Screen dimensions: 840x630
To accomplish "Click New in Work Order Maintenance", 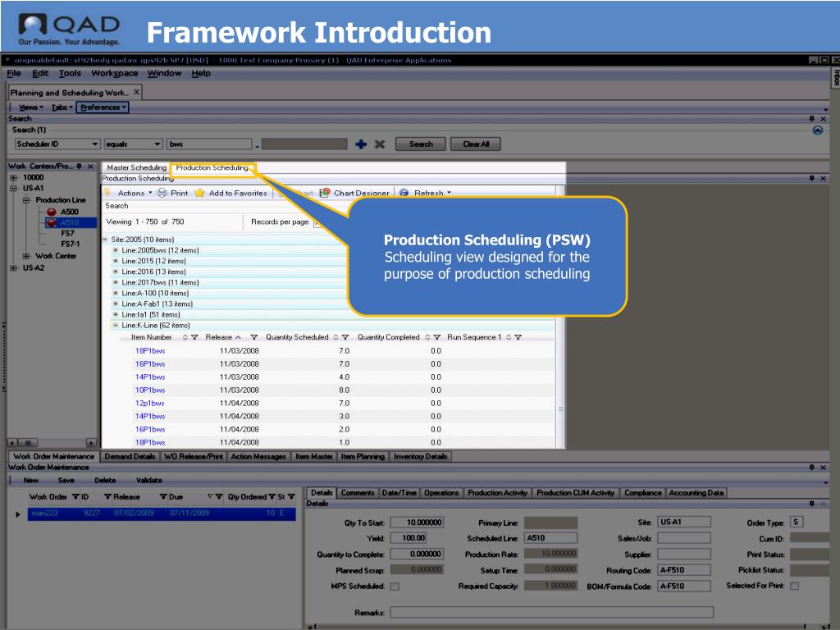I will point(31,481).
